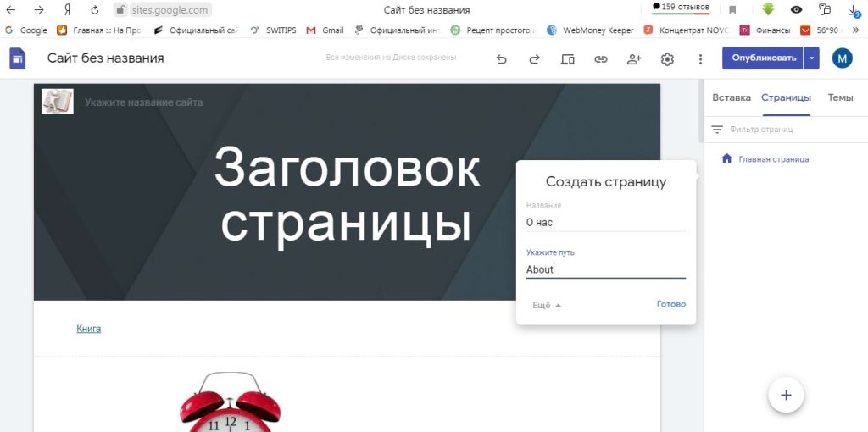Click the home icon beside Главная страница

pos(726,158)
